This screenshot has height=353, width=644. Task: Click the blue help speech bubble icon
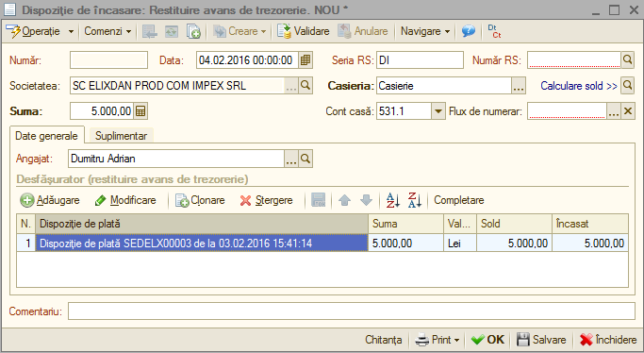pos(469,31)
